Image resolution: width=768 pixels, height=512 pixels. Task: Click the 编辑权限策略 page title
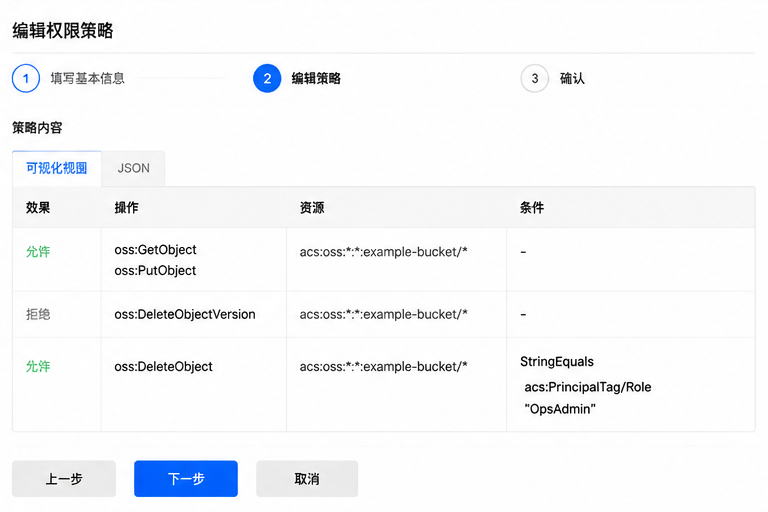point(63,30)
